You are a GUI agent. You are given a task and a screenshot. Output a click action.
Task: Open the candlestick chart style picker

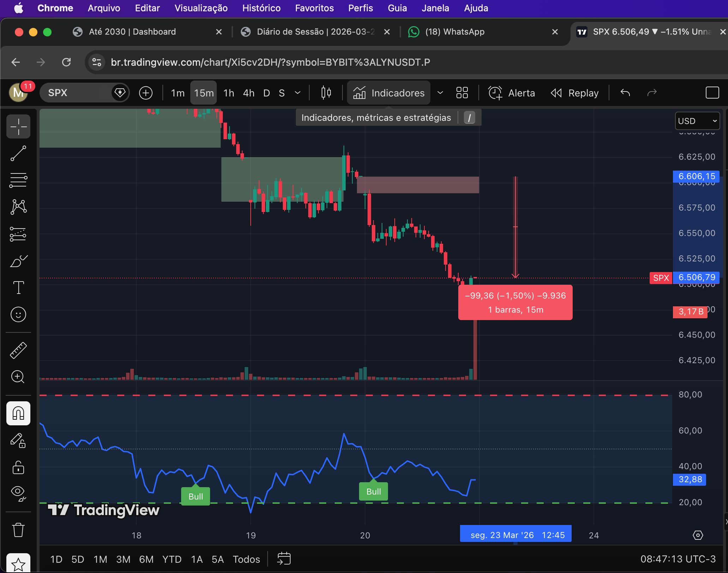click(326, 93)
